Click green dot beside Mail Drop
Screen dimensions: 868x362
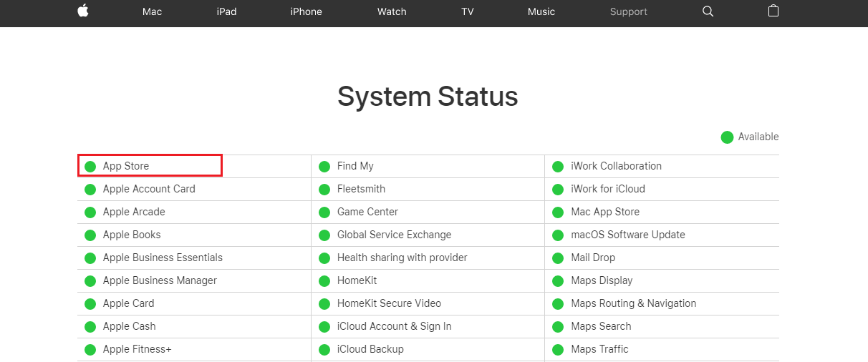[x=558, y=258]
